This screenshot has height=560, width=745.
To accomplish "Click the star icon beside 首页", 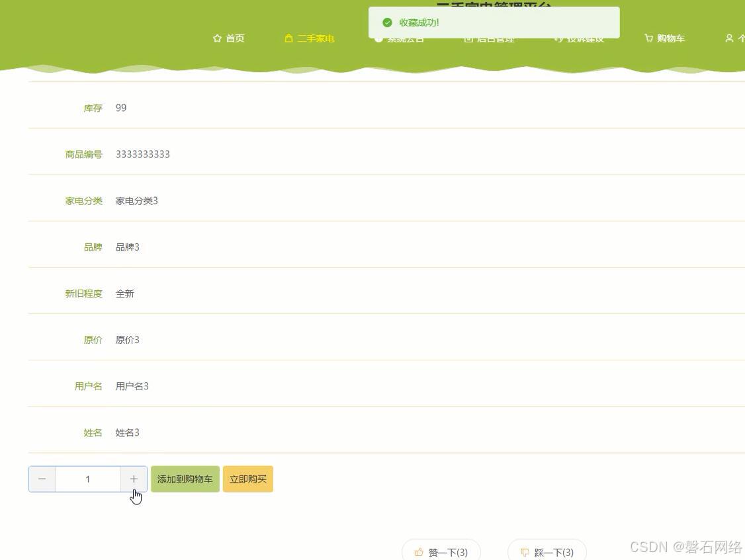I will [217, 38].
